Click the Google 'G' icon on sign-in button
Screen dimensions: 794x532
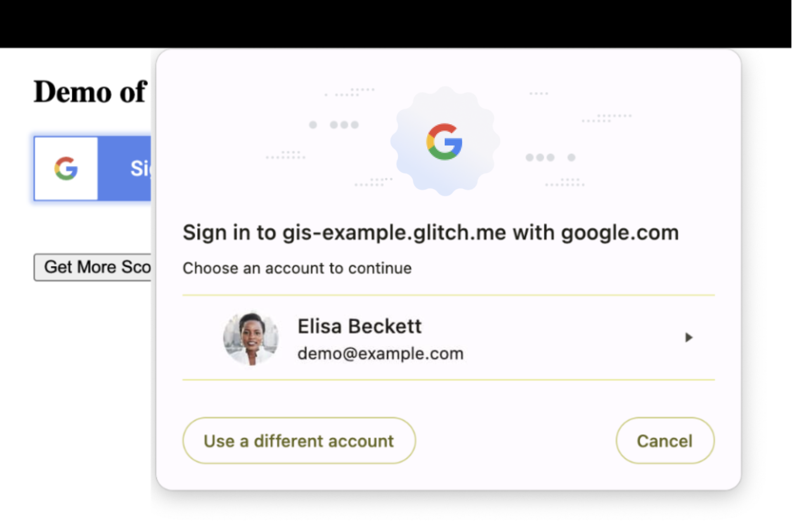(65, 168)
